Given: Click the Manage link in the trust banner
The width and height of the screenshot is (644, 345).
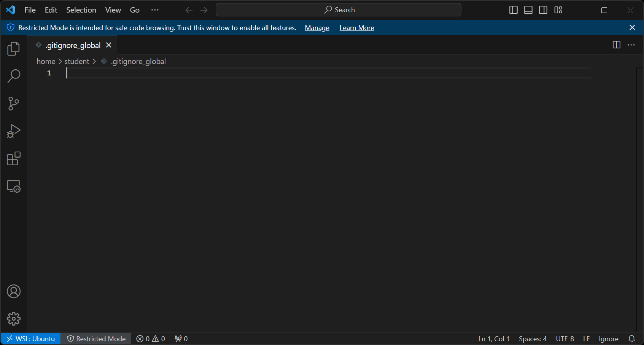Looking at the screenshot, I should (317, 27).
